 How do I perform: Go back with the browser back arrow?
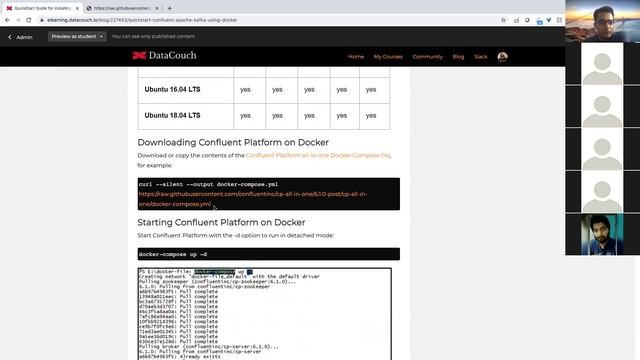(7, 20)
